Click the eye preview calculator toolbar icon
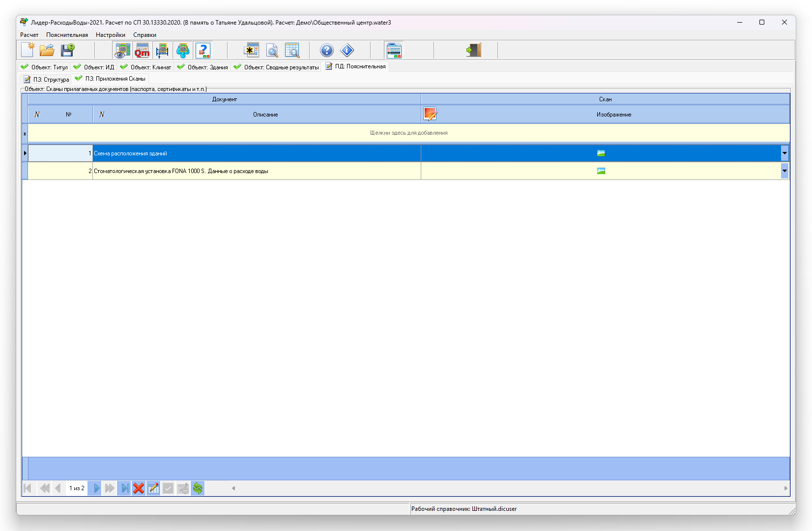812x531 pixels. (122, 50)
